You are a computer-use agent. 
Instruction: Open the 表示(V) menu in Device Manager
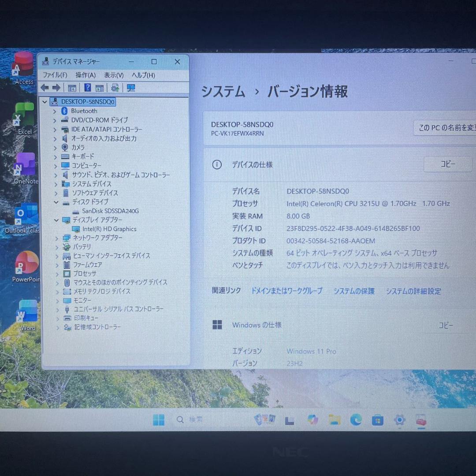113,75
